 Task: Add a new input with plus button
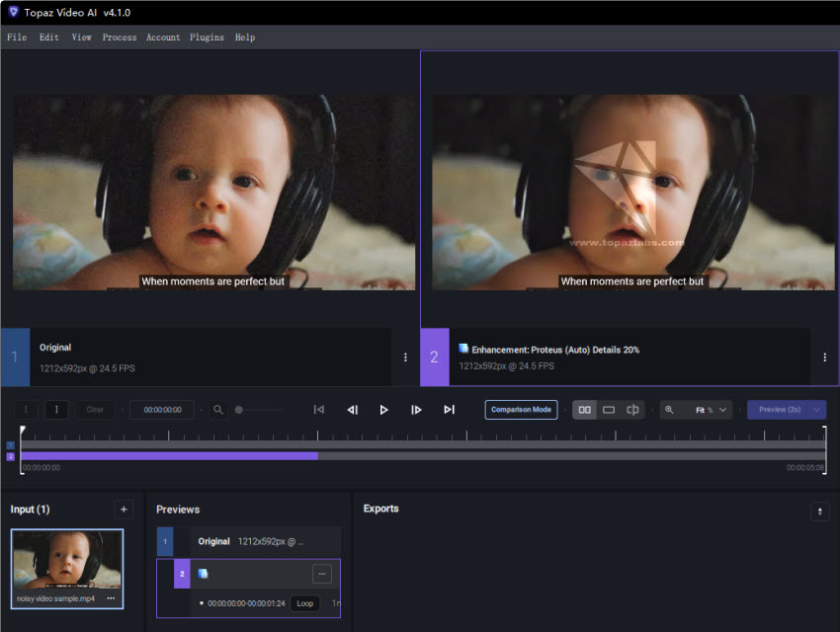[x=124, y=509]
